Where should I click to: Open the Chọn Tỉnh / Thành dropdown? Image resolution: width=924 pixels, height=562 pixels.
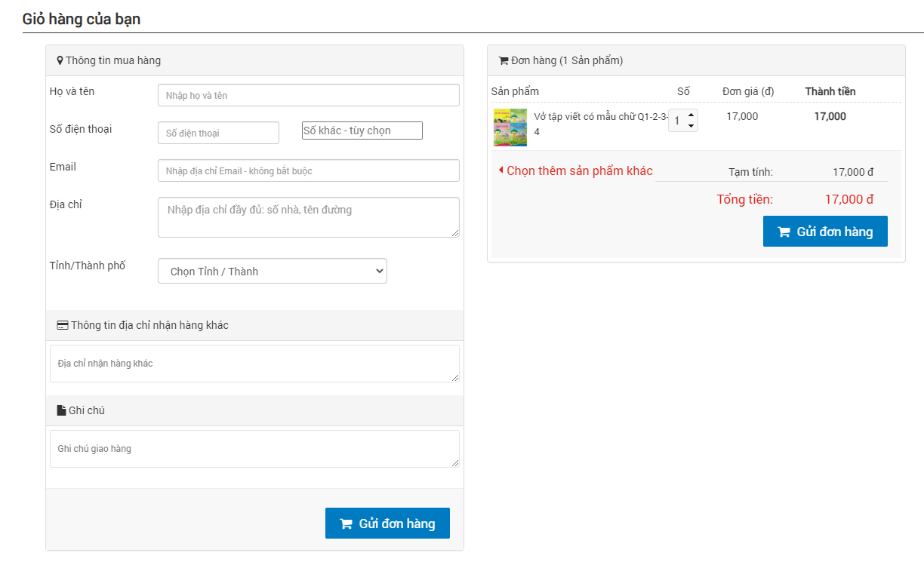pyautogui.click(x=272, y=272)
